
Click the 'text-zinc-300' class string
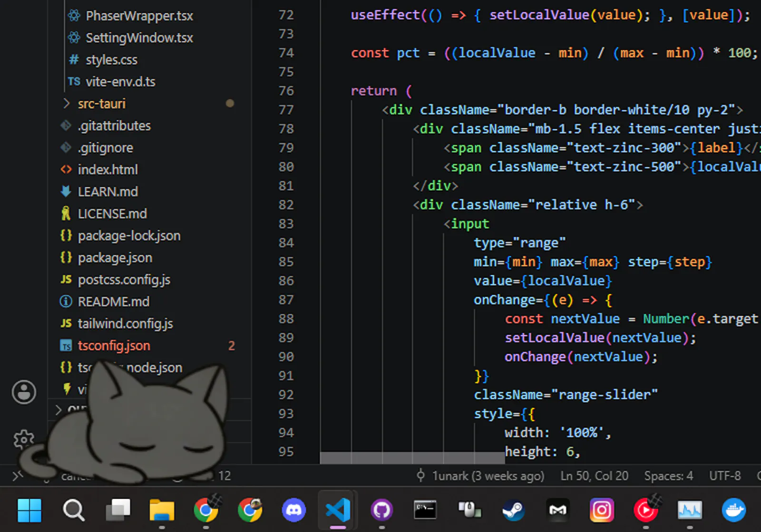coord(624,147)
